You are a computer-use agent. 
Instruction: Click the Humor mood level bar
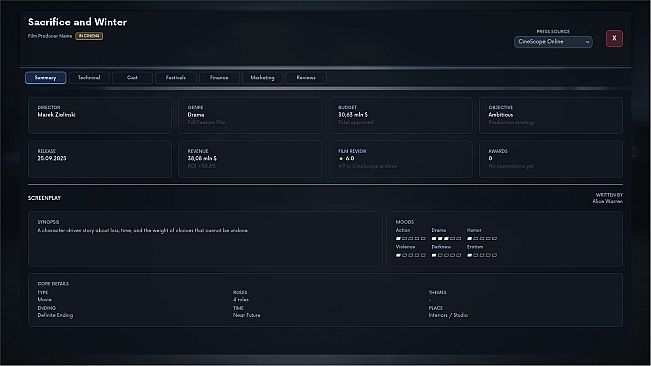tap(482, 239)
